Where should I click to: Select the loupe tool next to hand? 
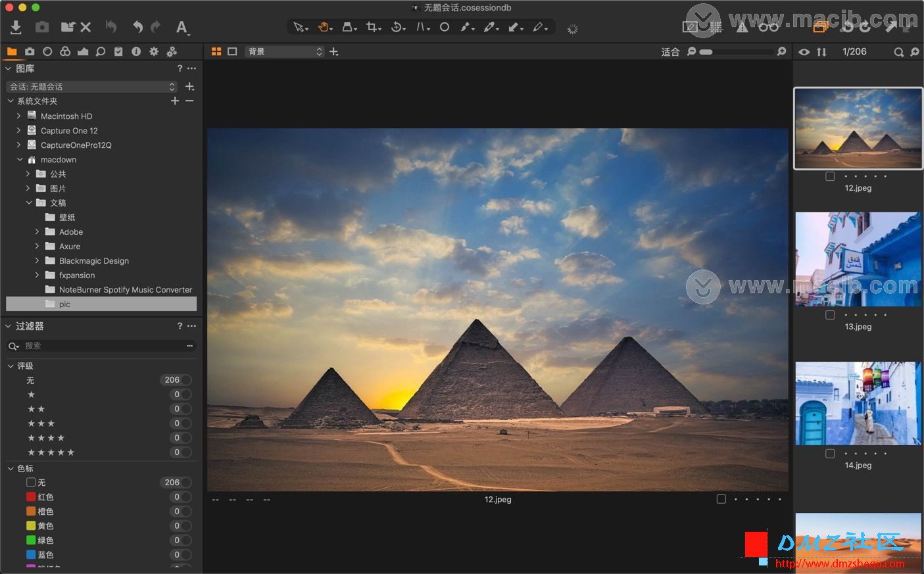tap(350, 27)
